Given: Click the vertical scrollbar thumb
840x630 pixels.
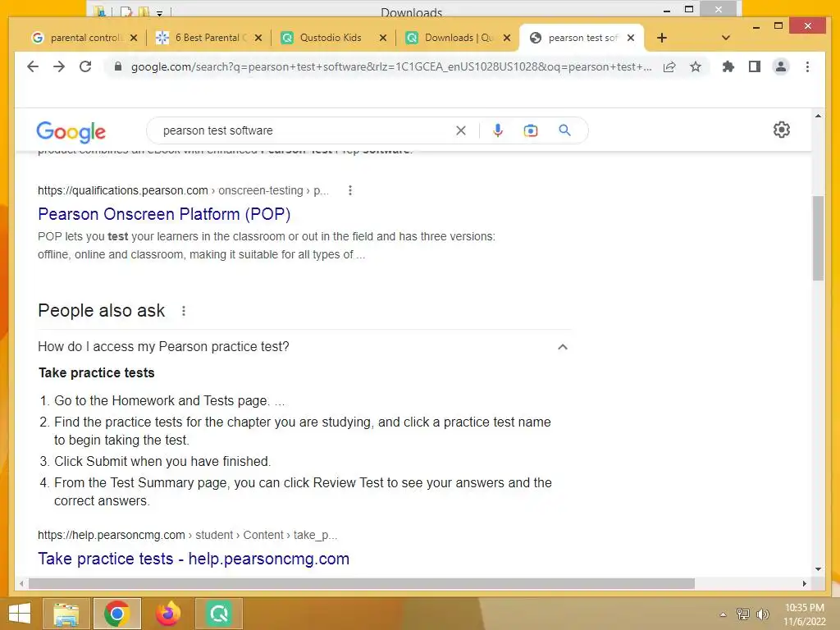Looking at the screenshot, I should click(x=818, y=239).
